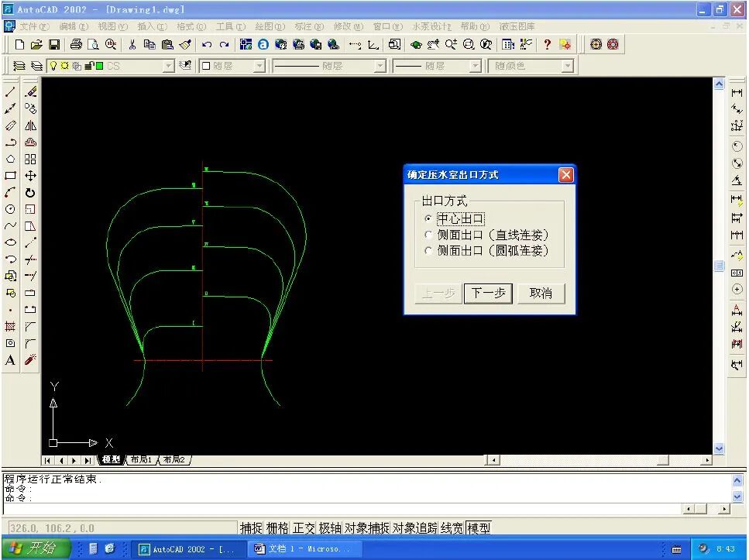Switch to the 布局1 tab
This screenshot has height=560, width=749.
pyautogui.click(x=142, y=459)
